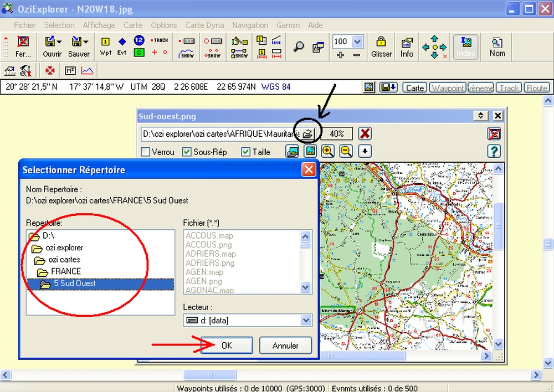Screen dimensions: 554x392
Task: Expand the Lecteur drive dropdown
Action: (x=306, y=320)
